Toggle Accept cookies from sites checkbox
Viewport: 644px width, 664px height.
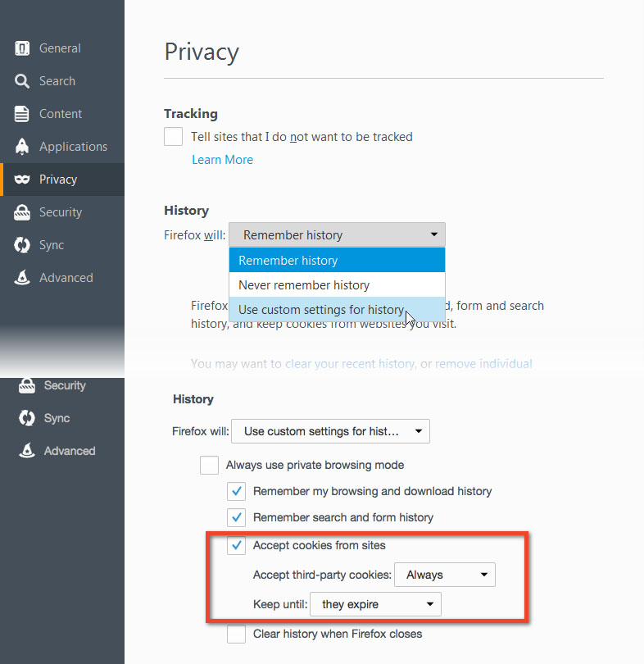point(236,545)
